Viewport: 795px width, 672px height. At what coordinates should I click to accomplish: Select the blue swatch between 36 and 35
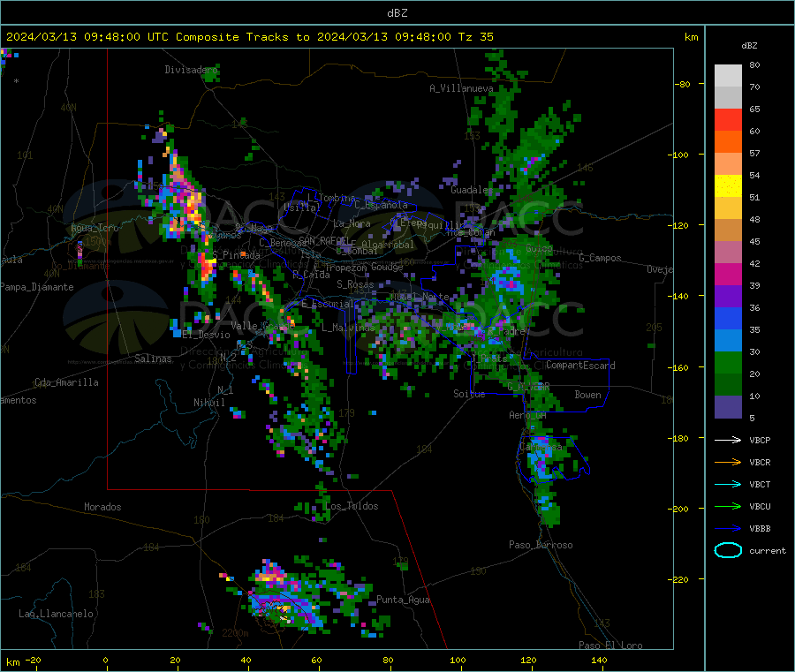pos(728,318)
